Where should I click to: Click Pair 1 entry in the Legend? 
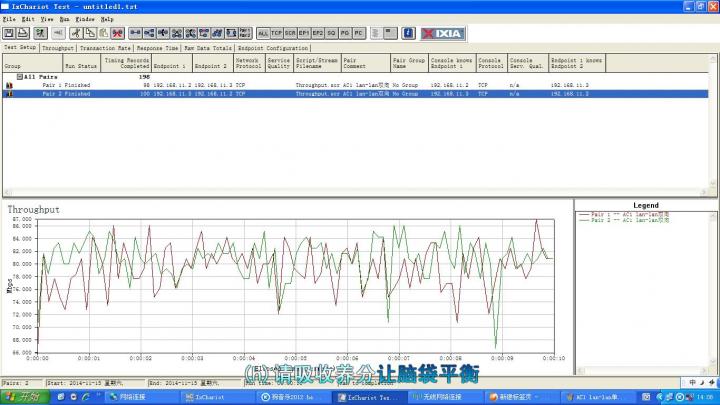[x=624, y=214]
